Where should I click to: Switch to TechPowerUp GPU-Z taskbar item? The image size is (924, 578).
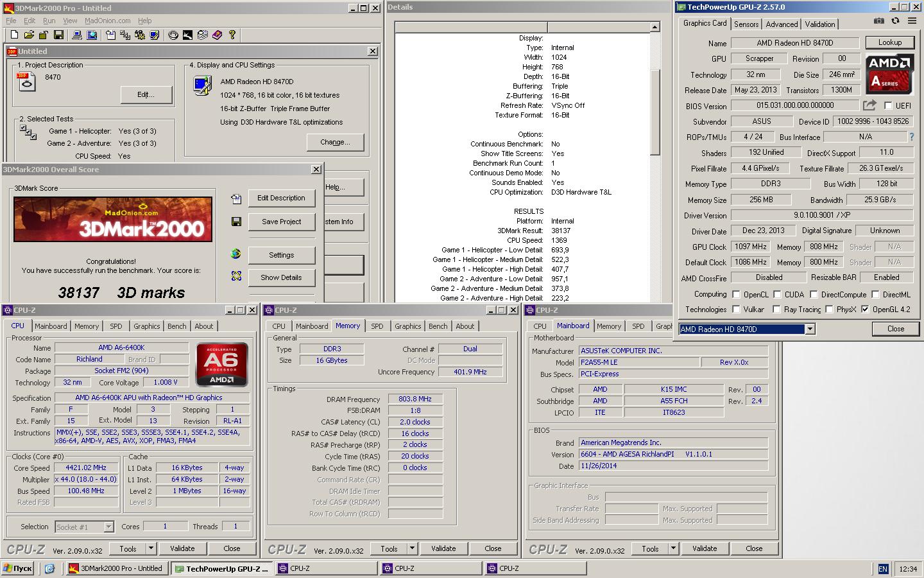tap(221, 568)
